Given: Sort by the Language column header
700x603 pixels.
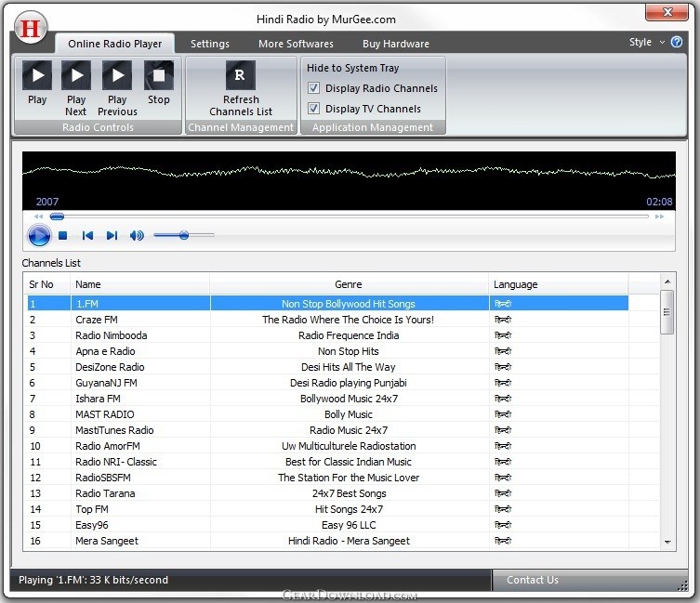Looking at the screenshot, I should pyautogui.click(x=558, y=284).
